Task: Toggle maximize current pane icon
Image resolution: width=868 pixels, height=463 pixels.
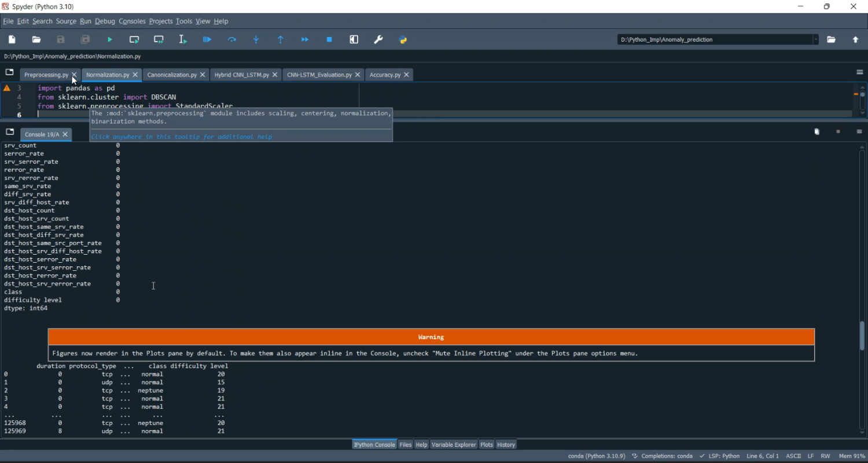Action: click(x=354, y=40)
